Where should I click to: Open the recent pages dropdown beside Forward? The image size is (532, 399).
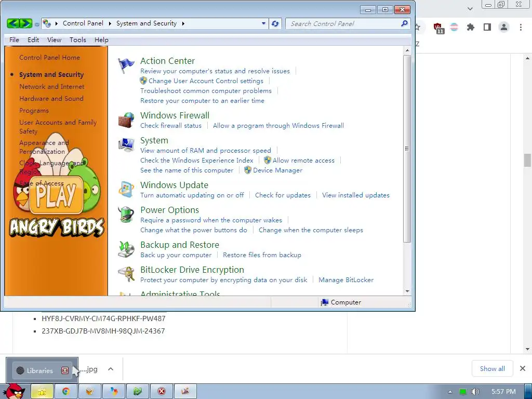[x=37, y=24]
